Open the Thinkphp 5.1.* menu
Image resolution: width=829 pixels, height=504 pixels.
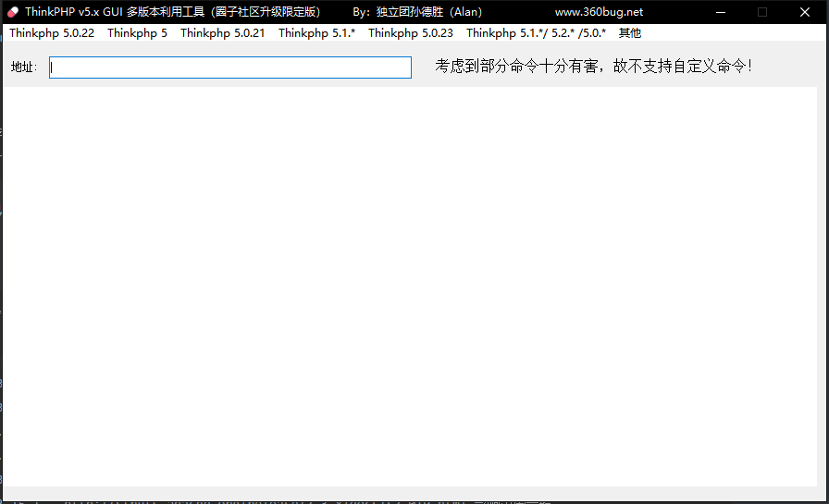[x=316, y=32]
